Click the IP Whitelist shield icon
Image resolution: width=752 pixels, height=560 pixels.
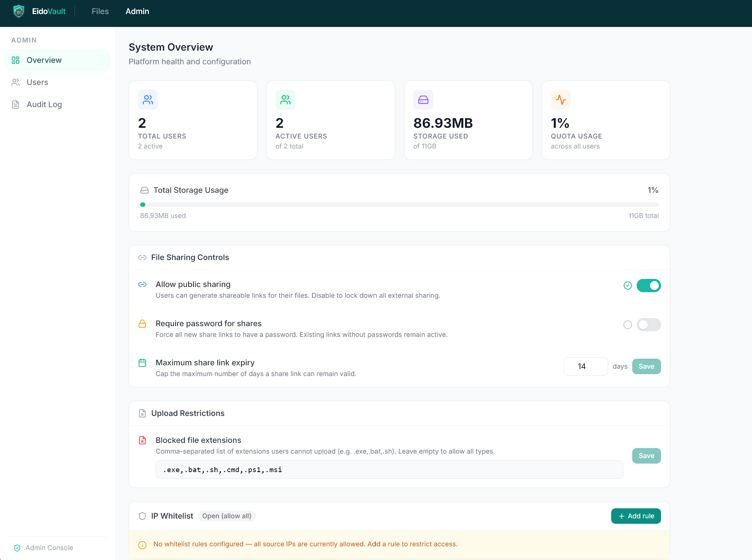tap(142, 516)
